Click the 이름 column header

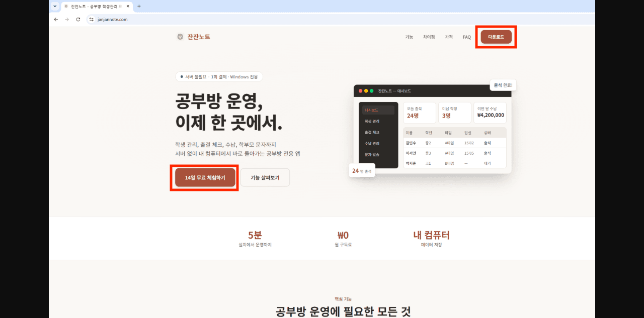coord(409,133)
